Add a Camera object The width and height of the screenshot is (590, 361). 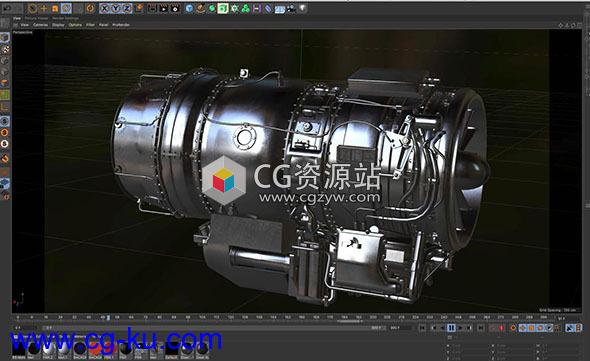point(291,8)
